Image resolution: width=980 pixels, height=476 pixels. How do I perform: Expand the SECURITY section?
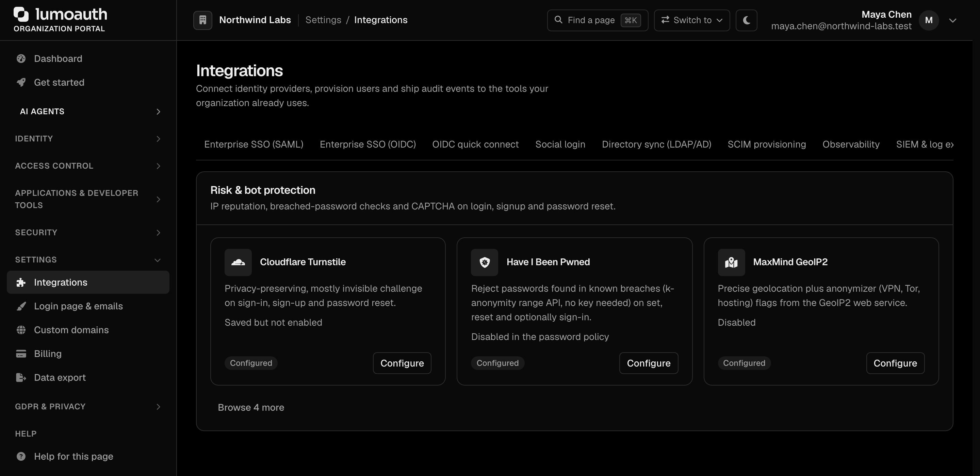(x=88, y=232)
